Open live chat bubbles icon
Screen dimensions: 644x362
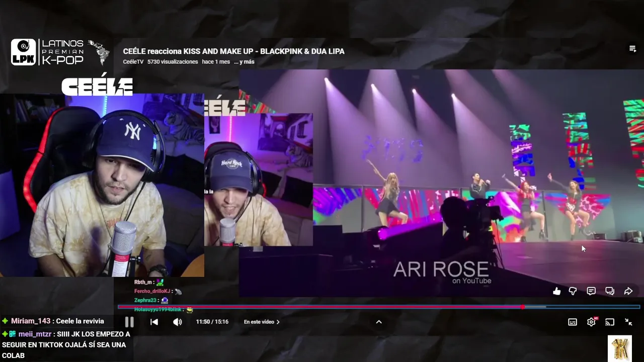pyautogui.click(x=610, y=291)
